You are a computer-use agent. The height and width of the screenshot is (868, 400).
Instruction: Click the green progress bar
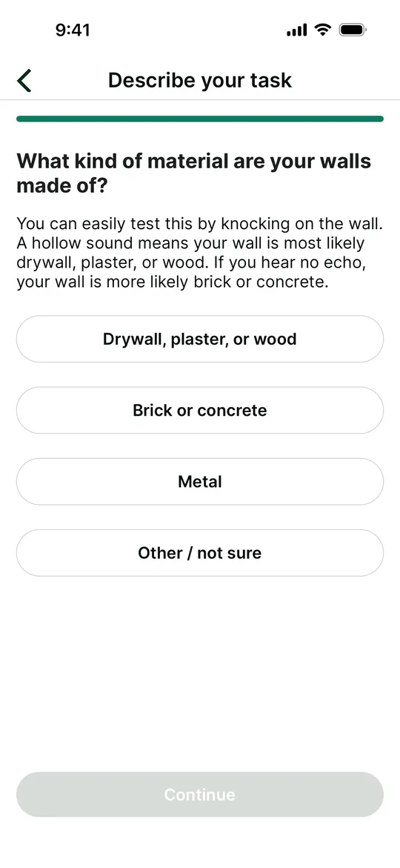(200, 119)
